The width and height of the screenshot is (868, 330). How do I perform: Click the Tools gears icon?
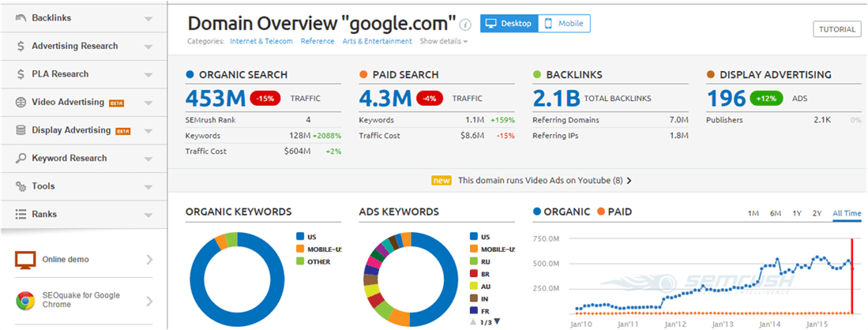21,186
